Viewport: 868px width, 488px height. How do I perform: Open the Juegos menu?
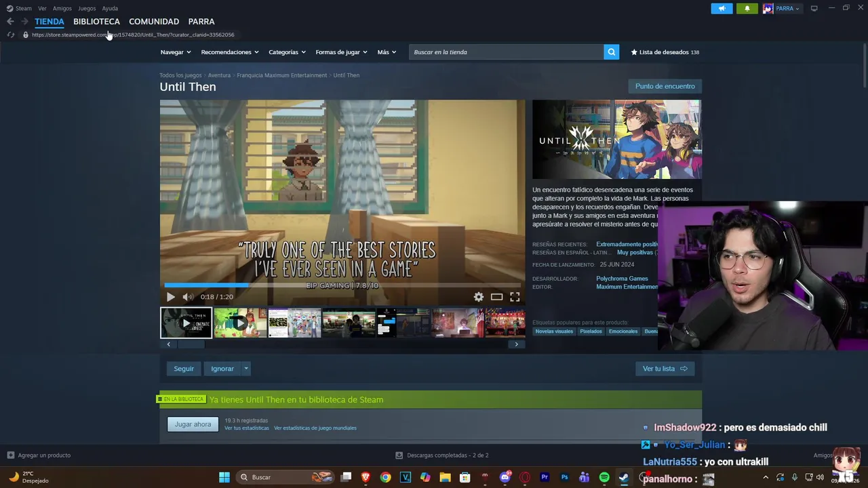[x=87, y=8]
